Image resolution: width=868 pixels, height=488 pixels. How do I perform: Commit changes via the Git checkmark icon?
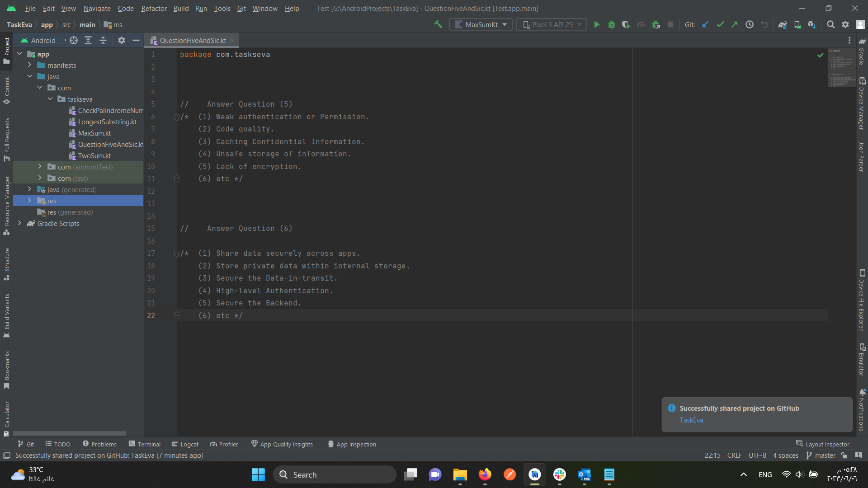point(720,24)
